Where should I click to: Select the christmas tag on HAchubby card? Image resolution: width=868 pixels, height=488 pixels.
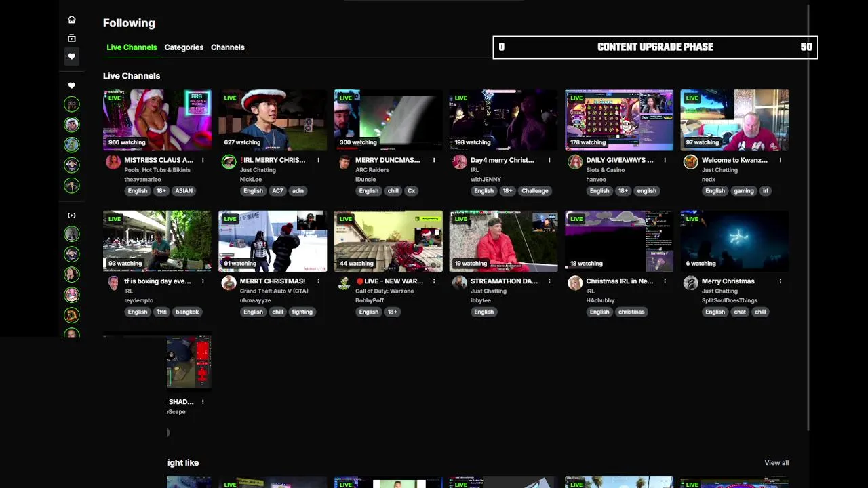pos(631,312)
